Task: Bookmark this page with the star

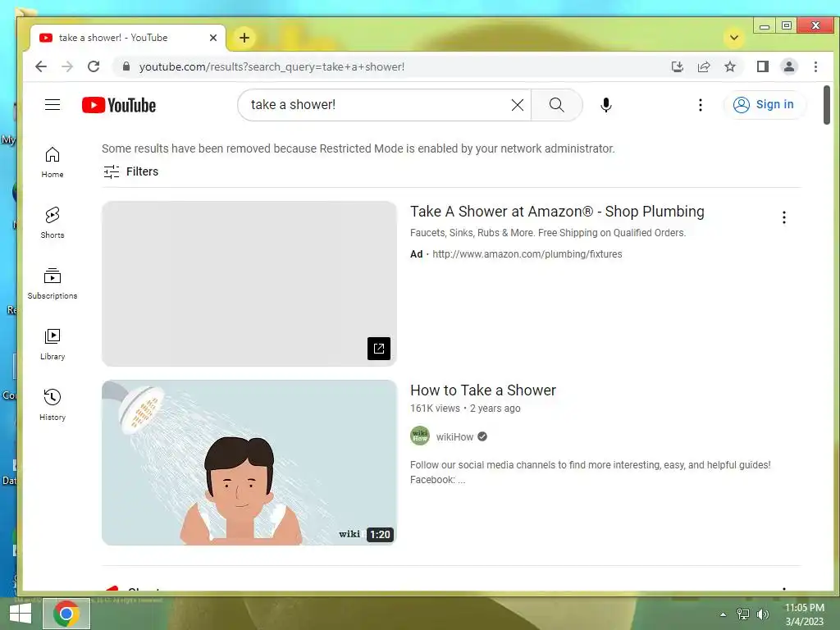Action: point(730,66)
